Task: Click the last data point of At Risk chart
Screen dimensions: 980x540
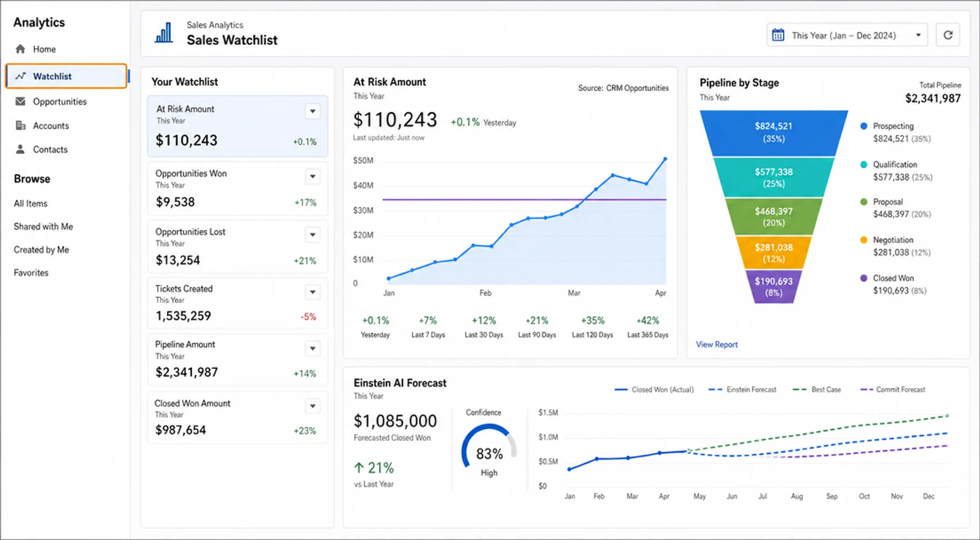Action: click(665, 159)
